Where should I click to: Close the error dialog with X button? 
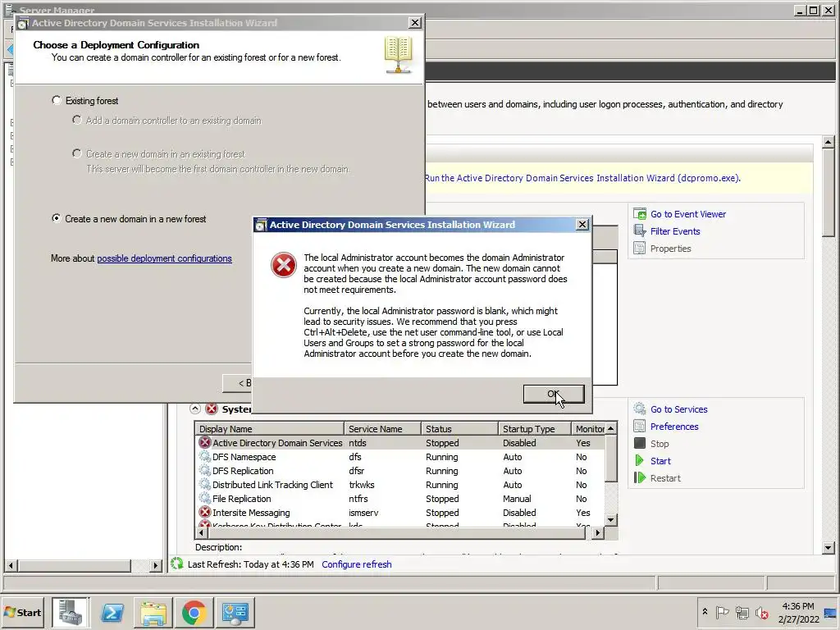(582, 225)
